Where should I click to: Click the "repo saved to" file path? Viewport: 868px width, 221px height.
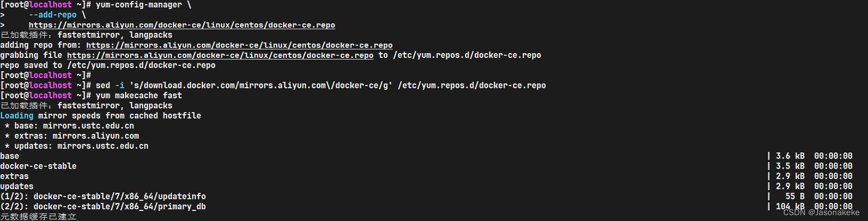click(x=141, y=65)
